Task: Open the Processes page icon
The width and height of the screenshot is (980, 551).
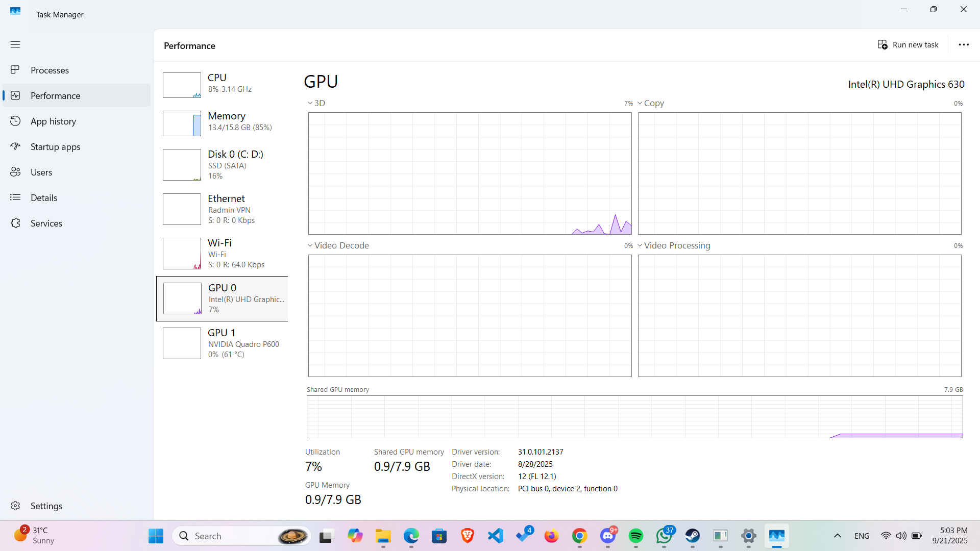Action: tap(15, 70)
